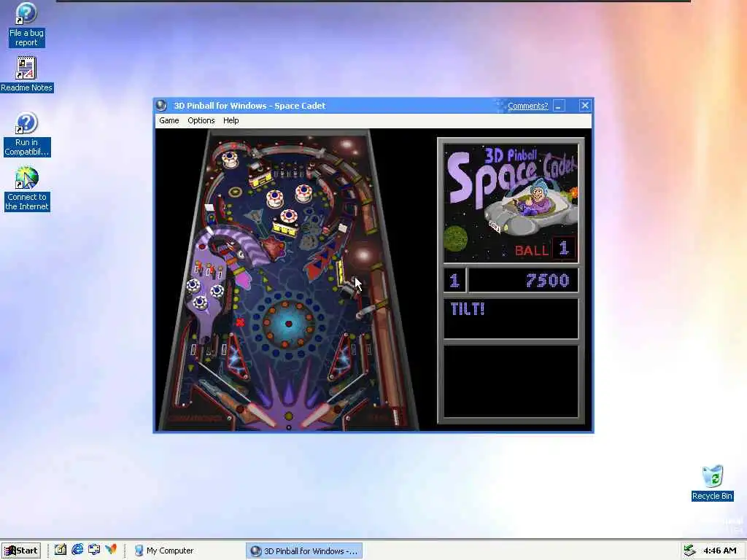Click the player number 1 box beside score
The width and height of the screenshot is (747, 560).
(x=454, y=280)
